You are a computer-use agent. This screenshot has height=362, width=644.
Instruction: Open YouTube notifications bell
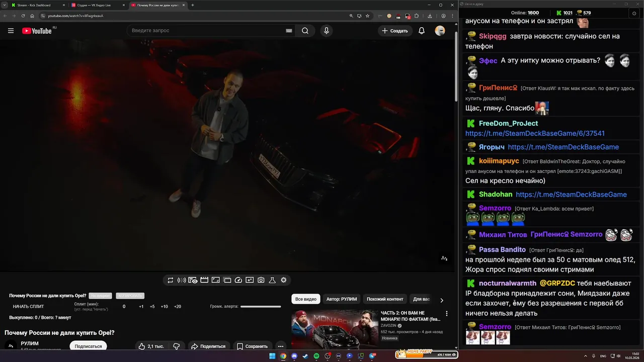422,31
